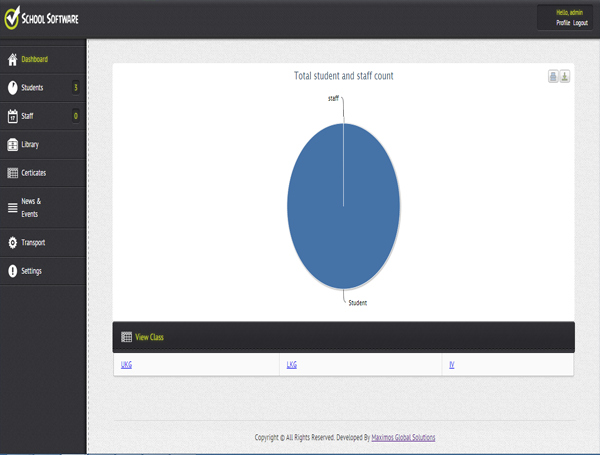Open the Profile link
The width and height of the screenshot is (600, 455).
[x=563, y=22]
